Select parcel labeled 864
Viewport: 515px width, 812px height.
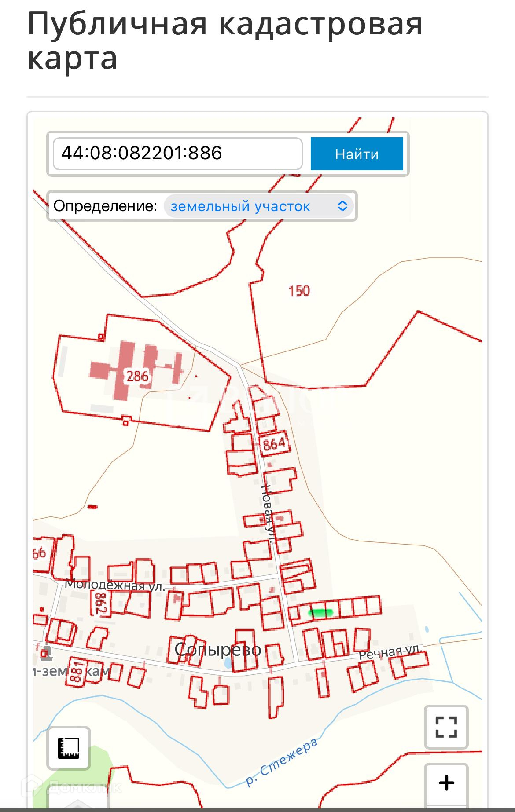click(x=274, y=444)
